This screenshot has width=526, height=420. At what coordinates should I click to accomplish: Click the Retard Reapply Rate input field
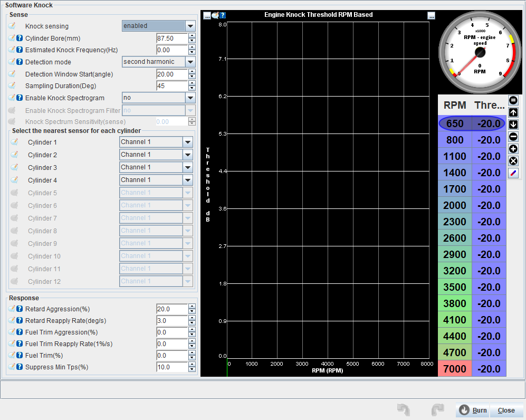[172, 321]
